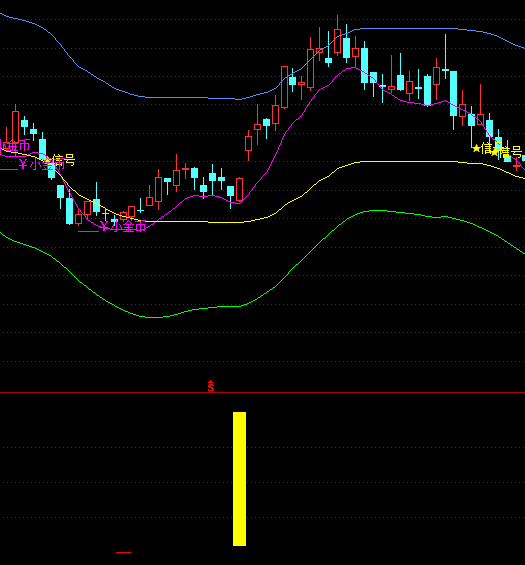Click the small red dash in lower panel
The image size is (525, 565).
pos(123,552)
